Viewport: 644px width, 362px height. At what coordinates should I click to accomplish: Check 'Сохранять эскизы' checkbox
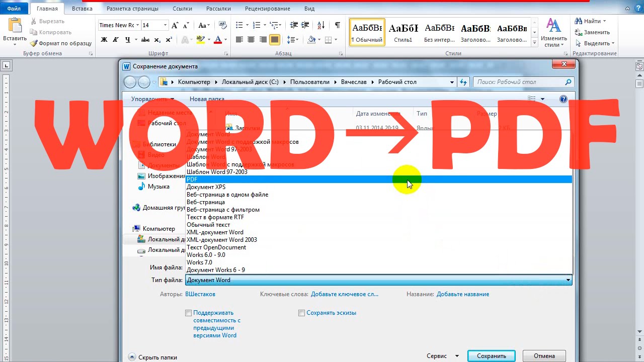[302, 313]
